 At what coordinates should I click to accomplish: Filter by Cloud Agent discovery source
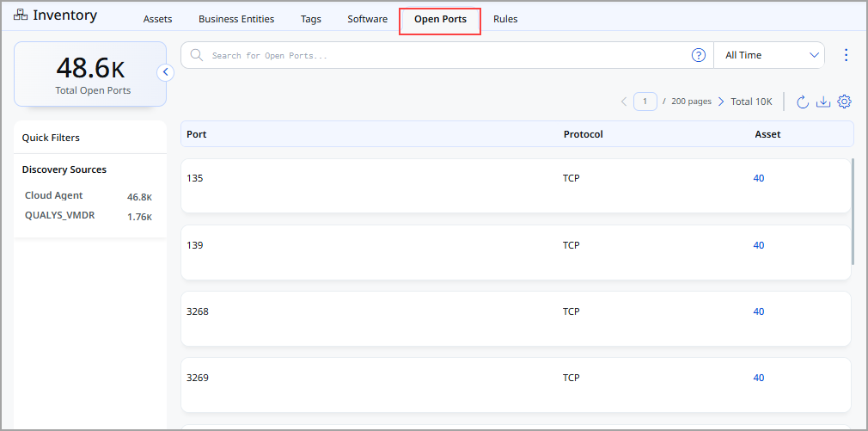(x=53, y=195)
